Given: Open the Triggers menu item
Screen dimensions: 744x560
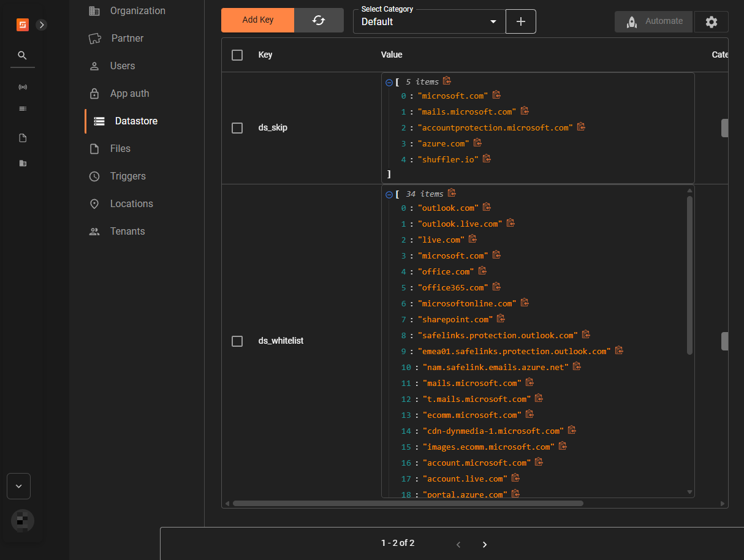Looking at the screenshot, I should (x=127, y=176).
